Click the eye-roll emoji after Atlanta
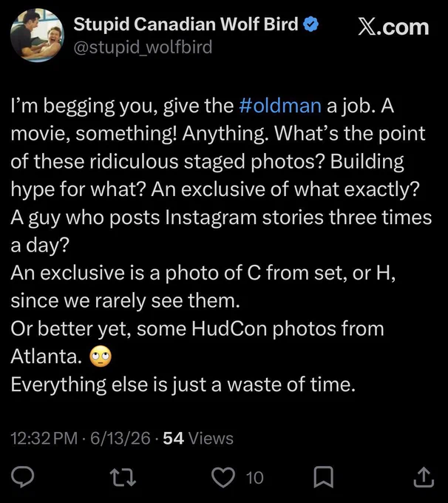 pyautogui.click(x=101, y=357)
